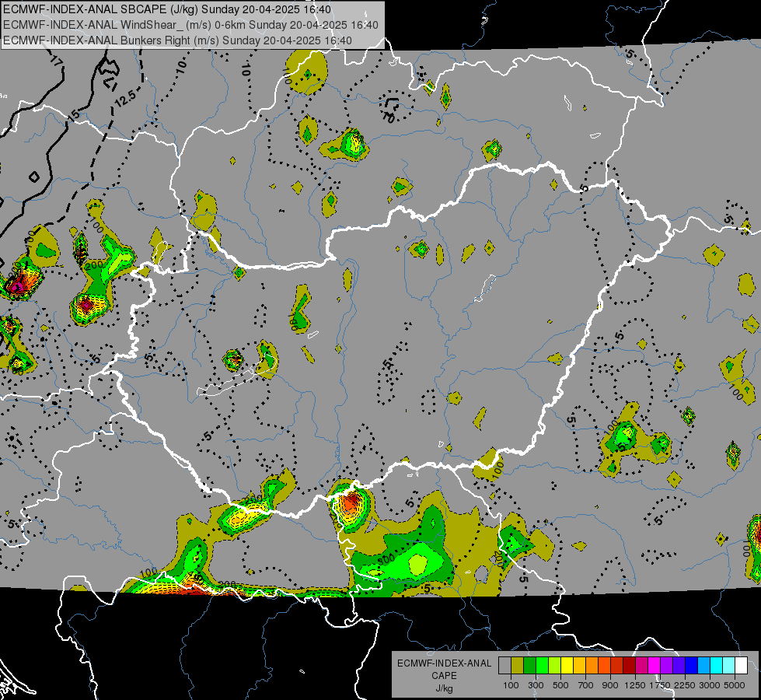Click the 3000 label in the legend scale
This screenshot has width=761, height=700.
point(710,685)
